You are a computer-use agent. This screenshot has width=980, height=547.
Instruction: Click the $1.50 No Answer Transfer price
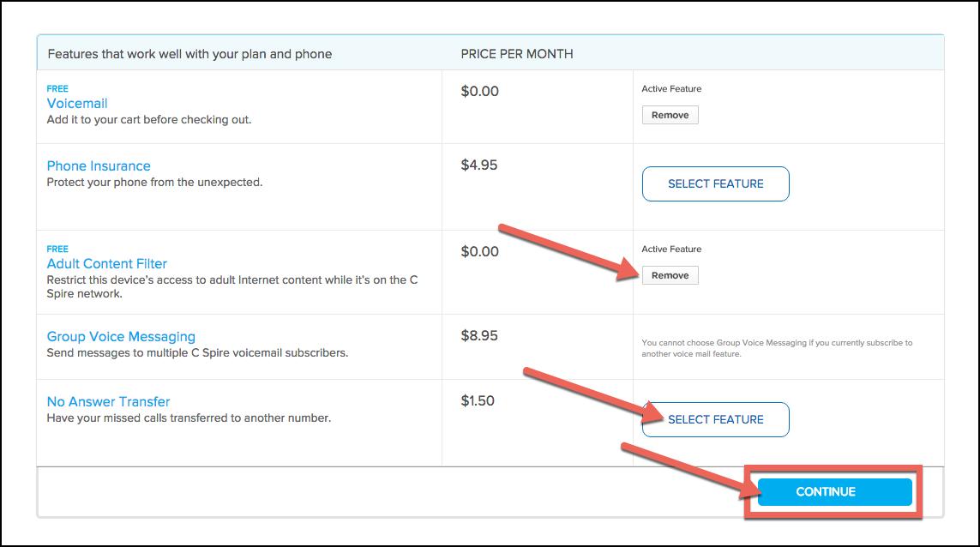(478, 400)
